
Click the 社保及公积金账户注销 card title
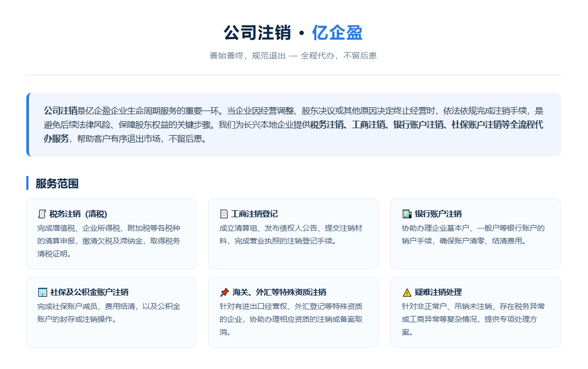coord(89,292)
